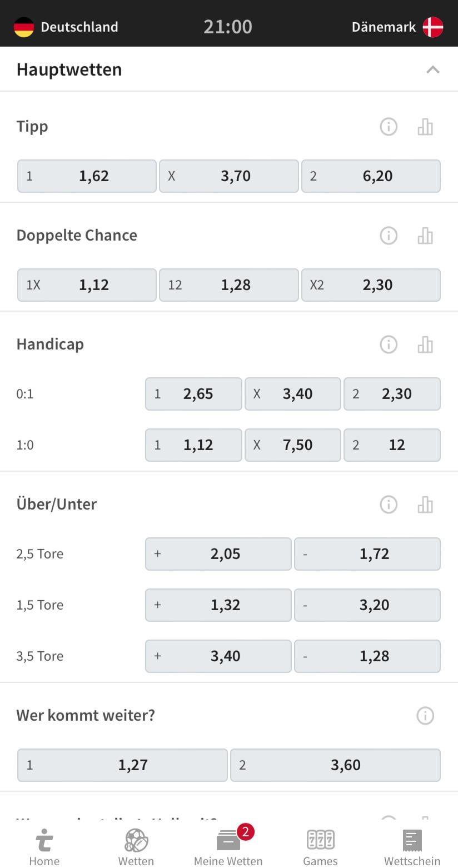Switch to Games tab
Screen dimensions: 458x868
pyautogui.click(x=320, y=847)
